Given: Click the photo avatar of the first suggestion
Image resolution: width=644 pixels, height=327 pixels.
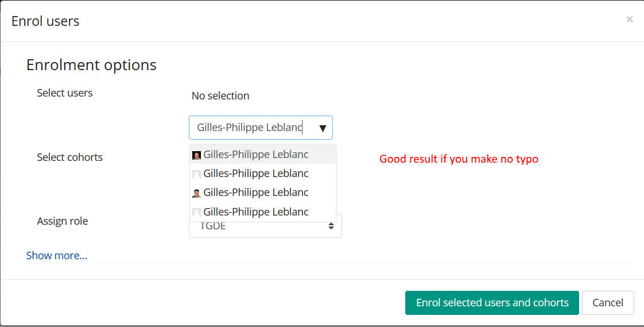Looking at the screenshot, I should (196, 155).
